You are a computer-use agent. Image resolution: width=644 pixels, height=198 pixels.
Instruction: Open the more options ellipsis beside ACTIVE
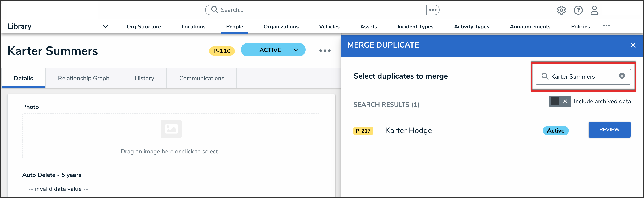325,51
